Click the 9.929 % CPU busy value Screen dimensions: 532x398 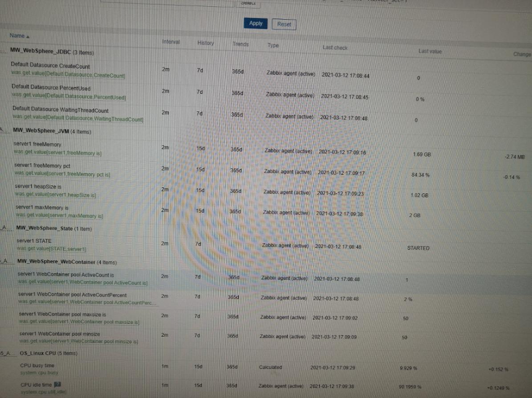coord(408,368)
